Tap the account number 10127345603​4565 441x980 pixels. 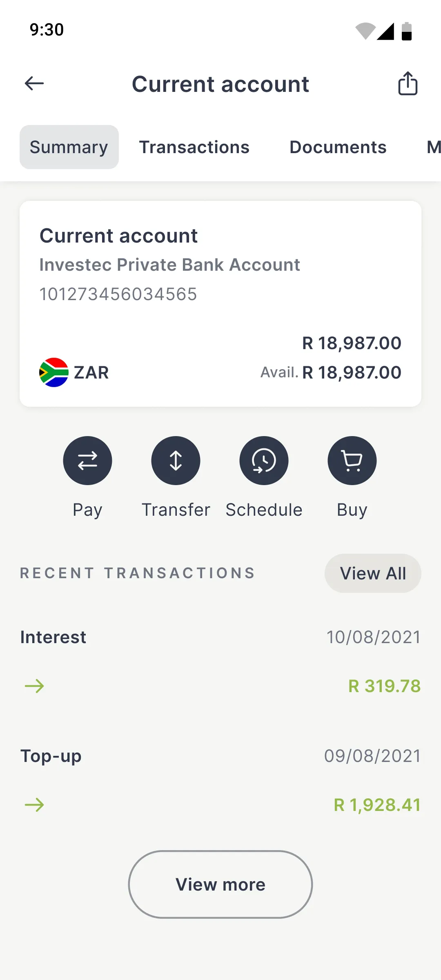coord(118,294)
